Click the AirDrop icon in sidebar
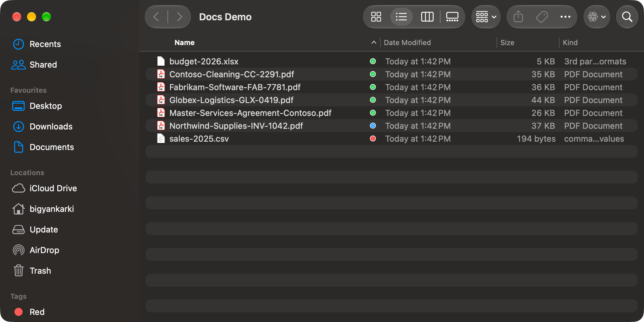The image size is (644, 322). (18, 250)
